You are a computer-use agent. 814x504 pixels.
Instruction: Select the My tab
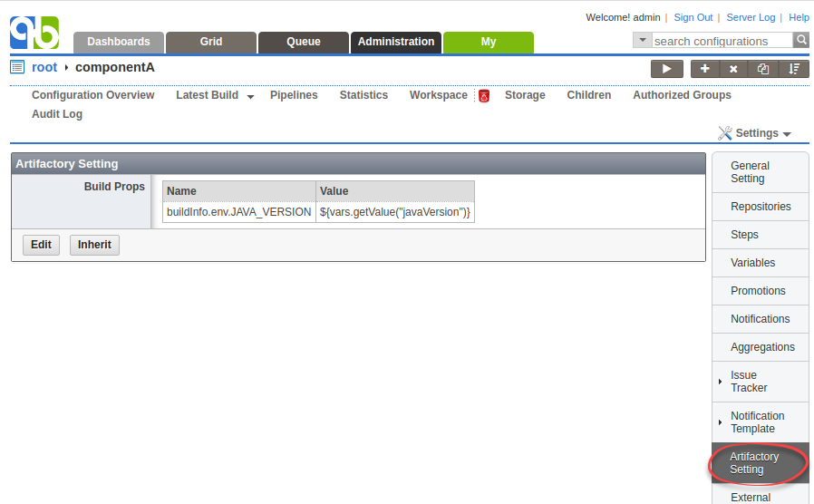[489, 42]
